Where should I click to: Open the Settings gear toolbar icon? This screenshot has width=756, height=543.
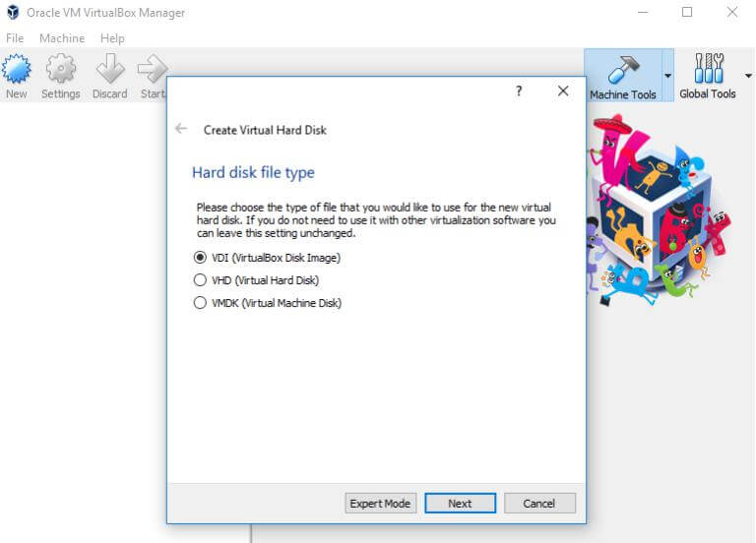coord(61,69)
